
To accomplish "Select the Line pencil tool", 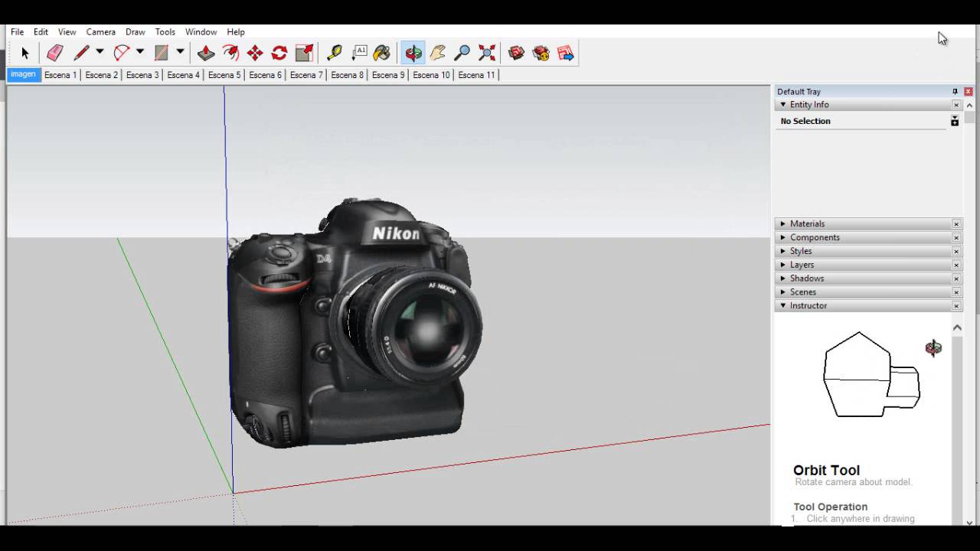I will pos(81,53).
